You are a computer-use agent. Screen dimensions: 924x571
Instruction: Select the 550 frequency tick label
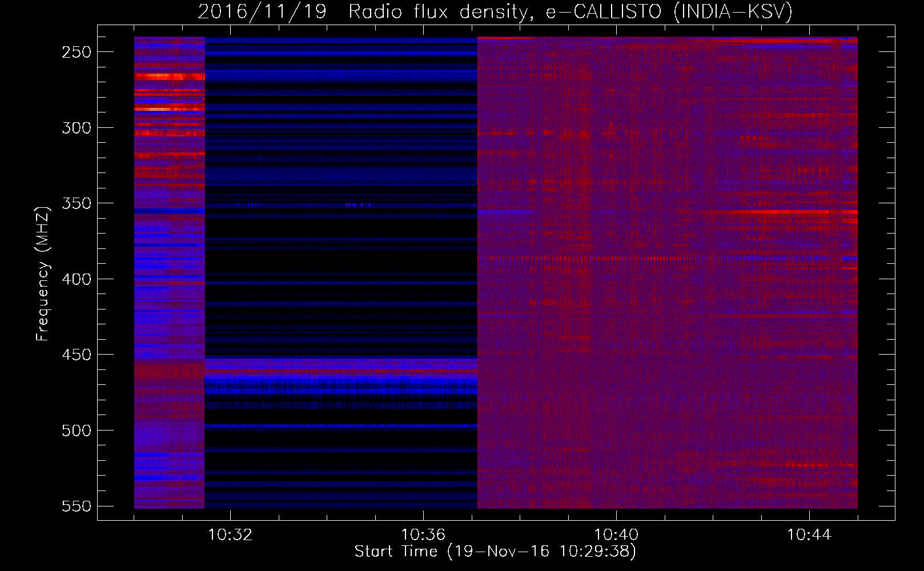tap(77, 506)
